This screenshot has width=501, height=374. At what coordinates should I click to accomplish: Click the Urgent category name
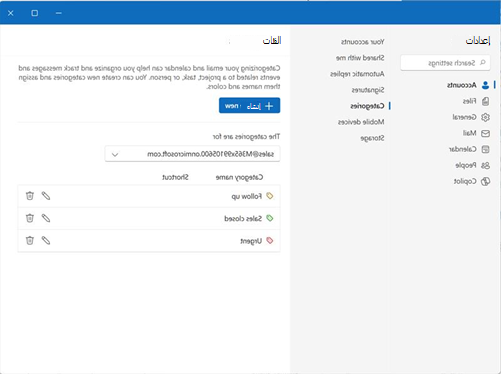coord(251,241)
